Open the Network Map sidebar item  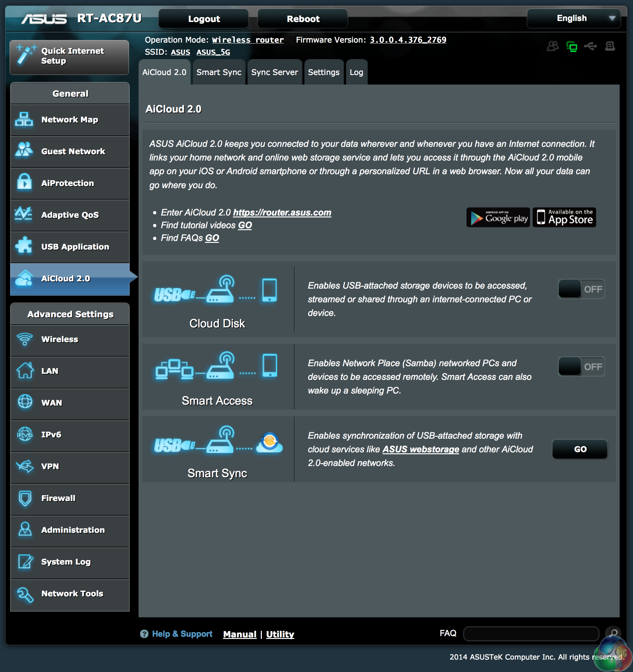(x=70, y=120)
